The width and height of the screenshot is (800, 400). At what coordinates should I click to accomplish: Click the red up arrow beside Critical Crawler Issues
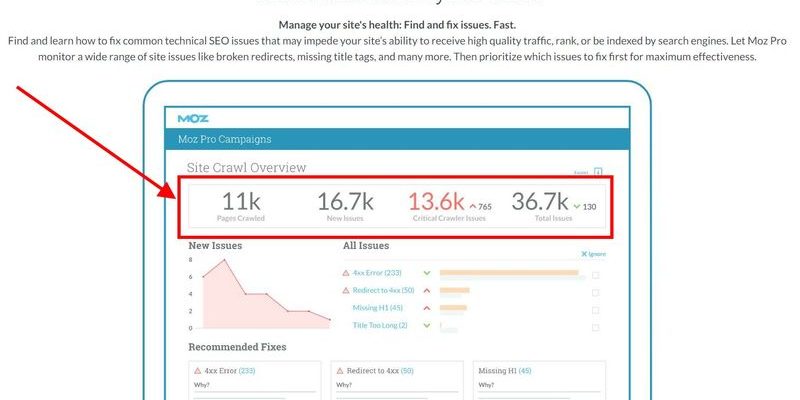472,207
